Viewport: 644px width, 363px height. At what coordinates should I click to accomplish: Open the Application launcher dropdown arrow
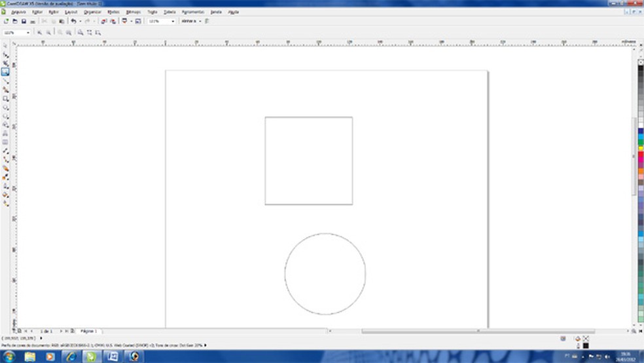(131, 21)
